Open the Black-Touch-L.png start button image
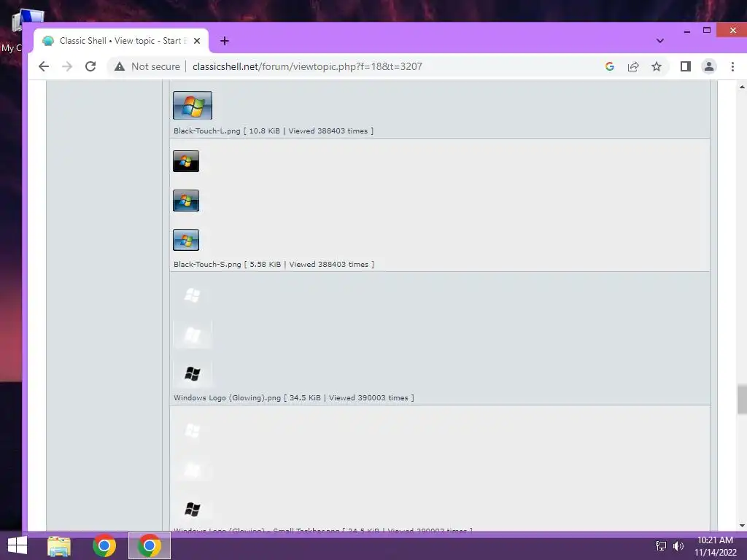Image resolution: width=747 pixels, height=560 pixels. 193,105
